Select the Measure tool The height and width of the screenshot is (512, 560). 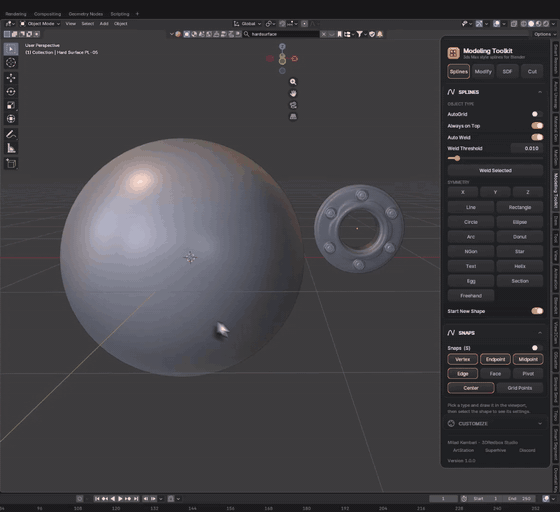(x=11, y=148)
